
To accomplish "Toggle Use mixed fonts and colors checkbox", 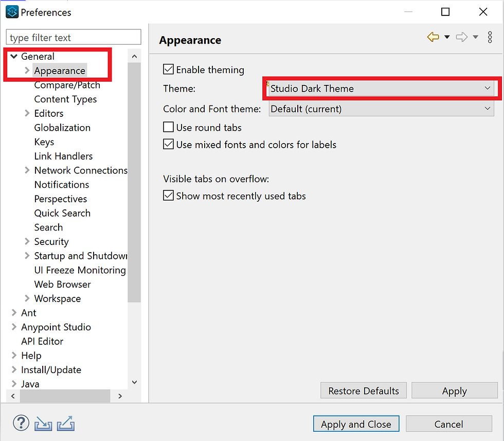I will [169, 144].
